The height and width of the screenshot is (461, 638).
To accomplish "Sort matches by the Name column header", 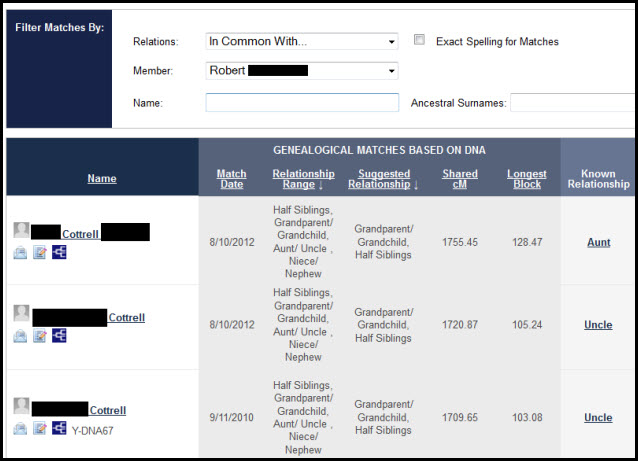I will point(102,179).
